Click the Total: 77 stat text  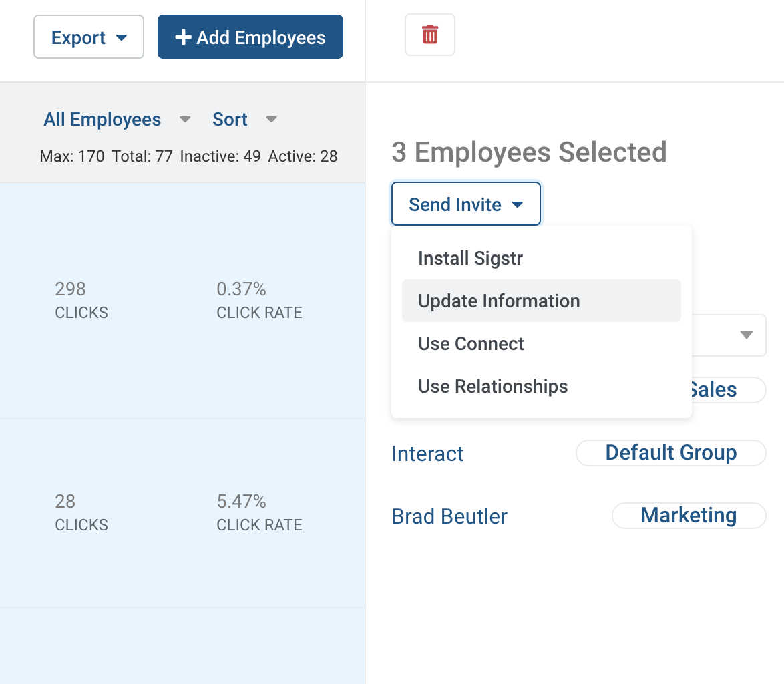click(x=142, y=156)
